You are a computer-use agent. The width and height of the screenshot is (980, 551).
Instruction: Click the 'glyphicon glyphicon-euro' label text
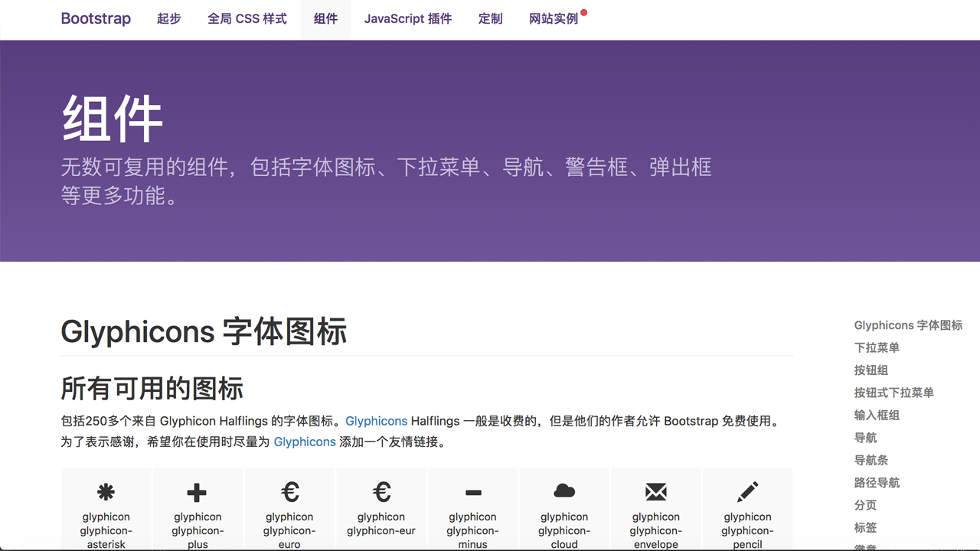click(x=289, y=530)
